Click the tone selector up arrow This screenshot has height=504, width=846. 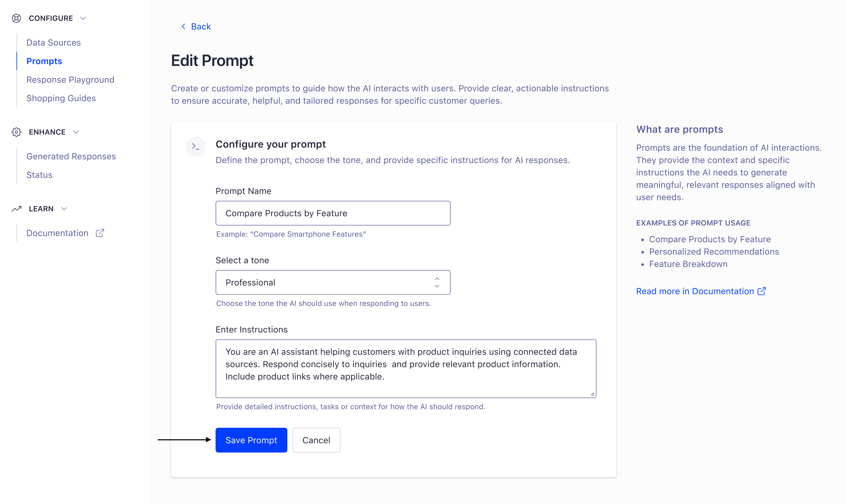(437, 279)
